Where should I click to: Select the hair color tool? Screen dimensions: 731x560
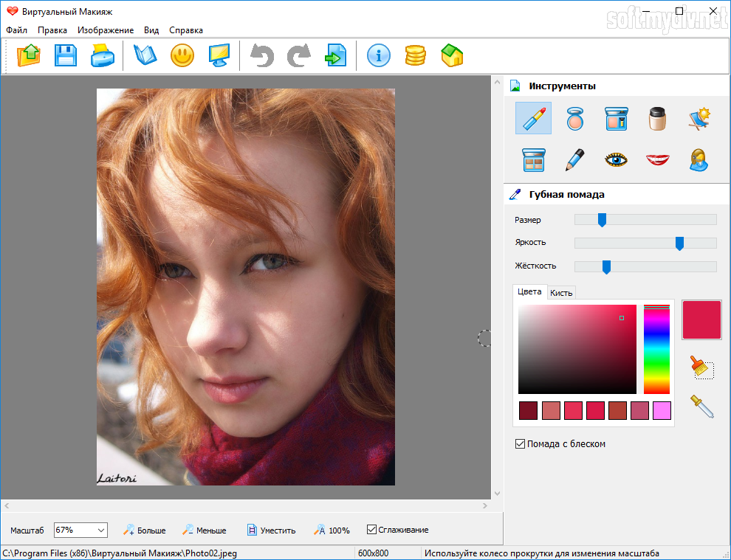(699, 160)
